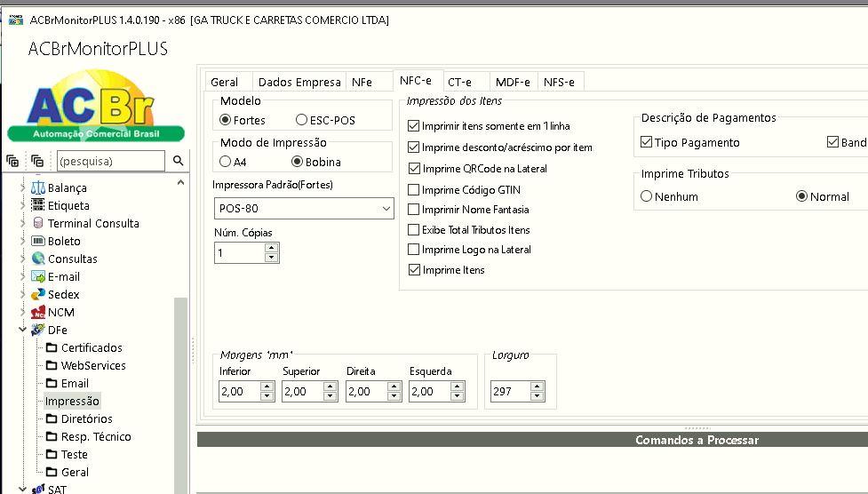Click the Email folder icon under DFe
This screenshot has width=868, height=494.
point(52,383)
